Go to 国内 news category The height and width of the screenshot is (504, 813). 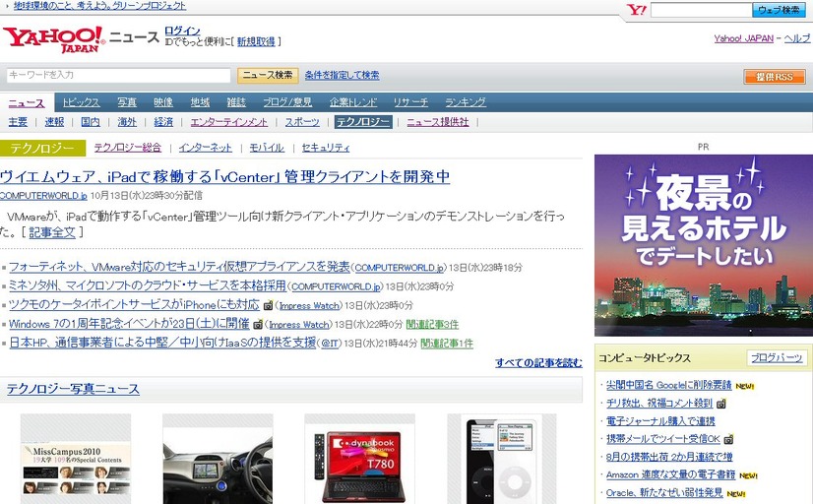coord(91,122)
